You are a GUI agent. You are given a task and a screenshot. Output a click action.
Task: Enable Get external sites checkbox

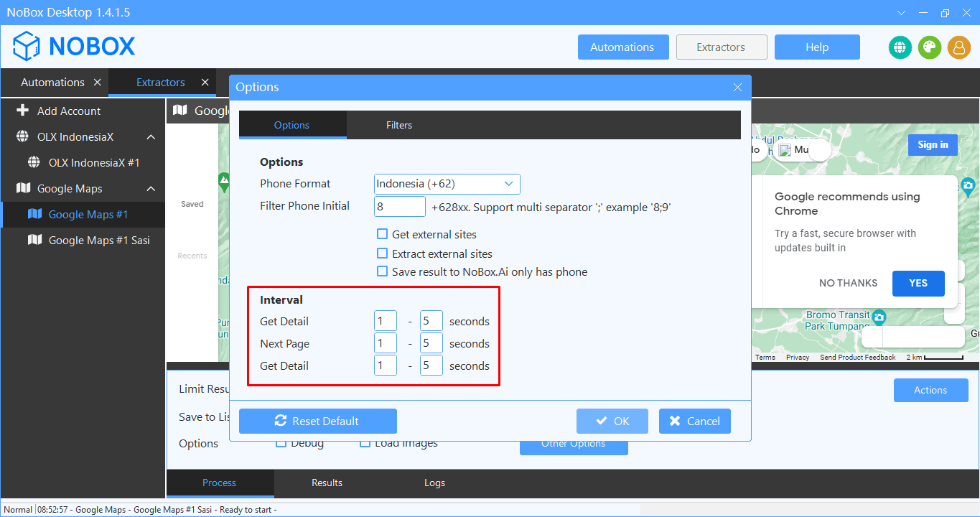click(383, 234)
